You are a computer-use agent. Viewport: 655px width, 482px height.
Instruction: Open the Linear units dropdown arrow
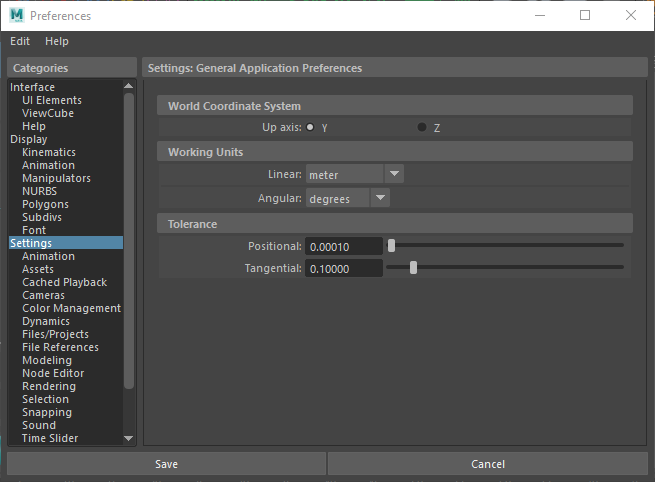(394, 174)
